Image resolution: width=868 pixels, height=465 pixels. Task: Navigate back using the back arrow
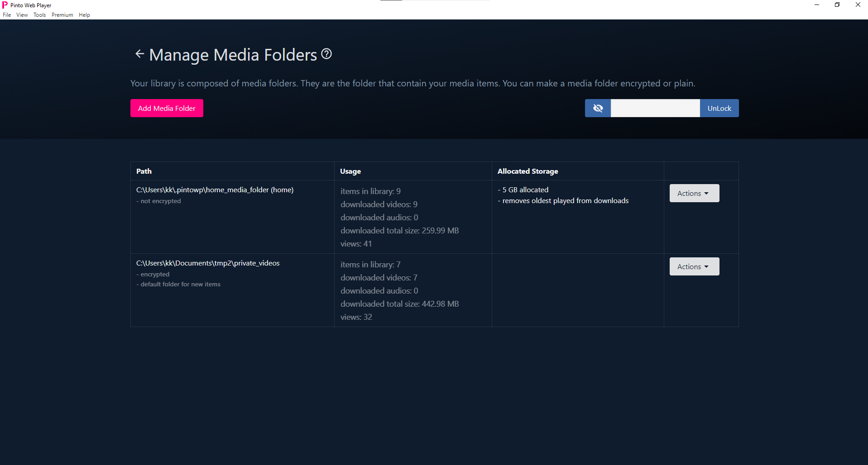[x=139, y=54]
